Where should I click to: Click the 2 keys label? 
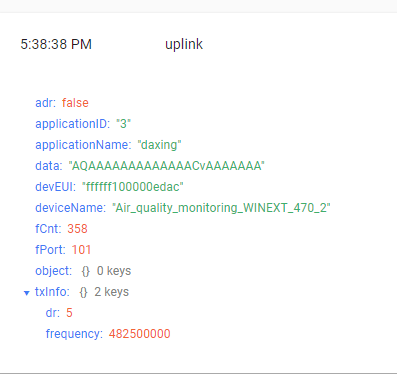pyautogui.click(x=112, y=292)
